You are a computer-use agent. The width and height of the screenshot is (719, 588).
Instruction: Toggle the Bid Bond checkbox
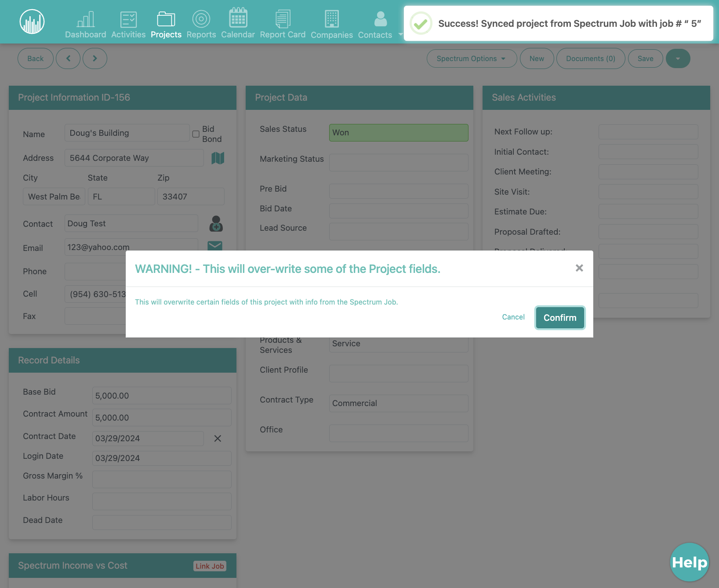pos(196,134)
